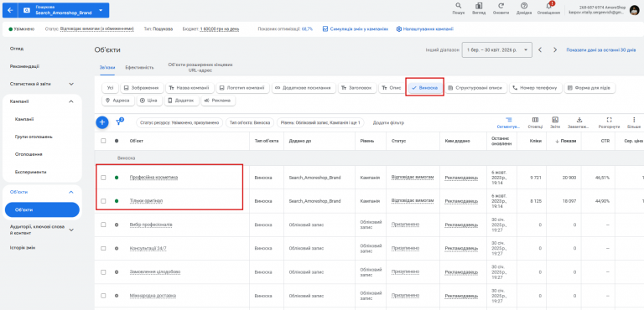Tick checkbox for Вибір професіоналів row
This screenshot has height=310, width=644.
(x=103, y=225)
